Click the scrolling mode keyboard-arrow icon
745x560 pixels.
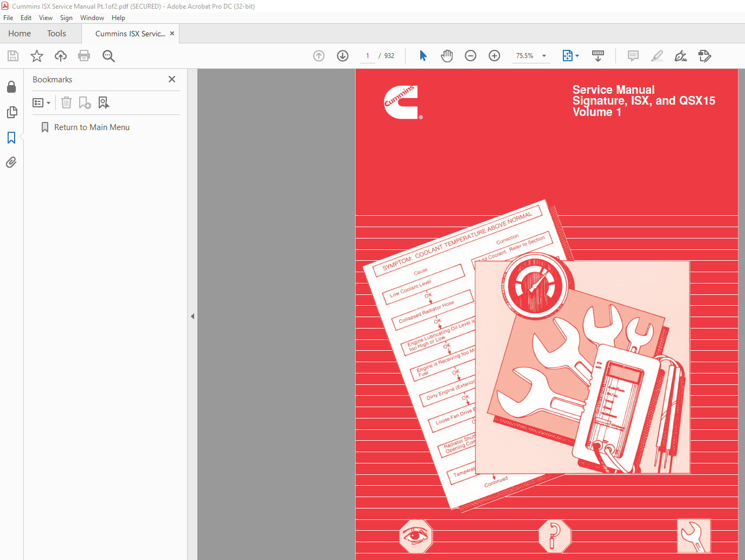(598, 56)
